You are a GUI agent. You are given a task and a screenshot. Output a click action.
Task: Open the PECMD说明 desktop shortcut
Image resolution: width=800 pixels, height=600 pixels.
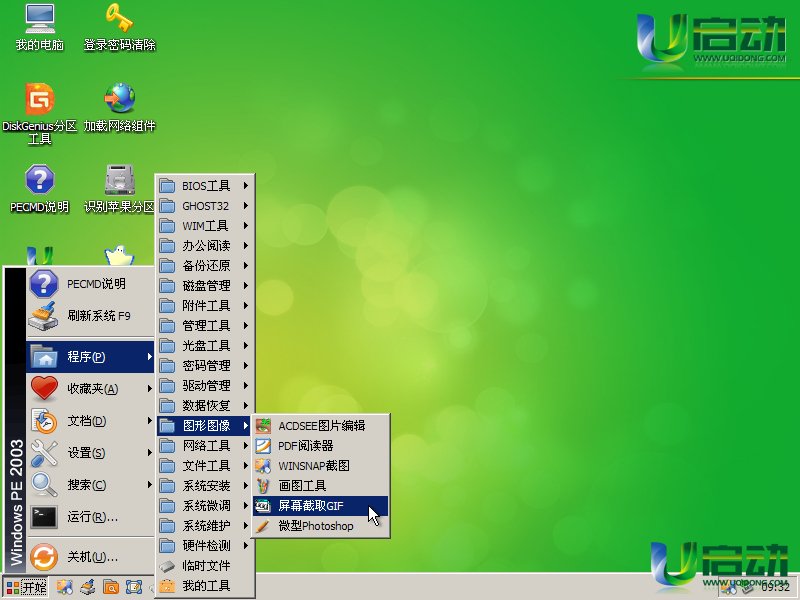[x=40, y=188]
